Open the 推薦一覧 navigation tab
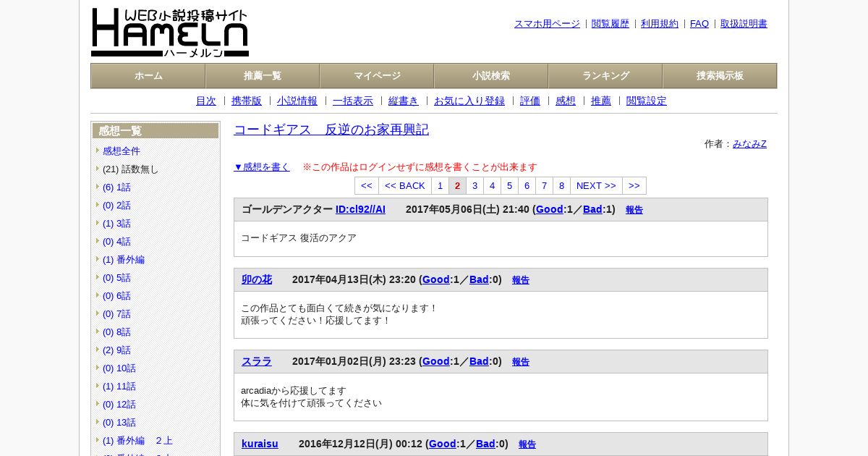The image size is (868, 456). click(263, 76)
